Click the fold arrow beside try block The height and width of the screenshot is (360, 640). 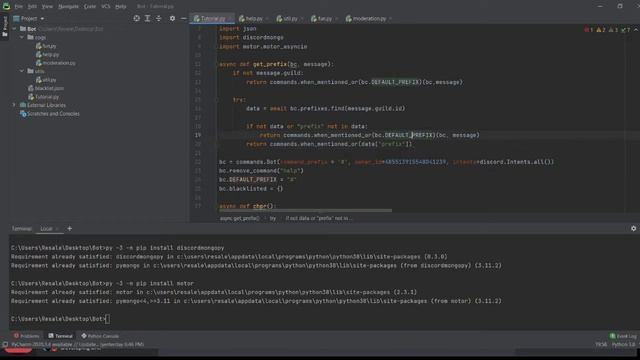click(218, 100)
